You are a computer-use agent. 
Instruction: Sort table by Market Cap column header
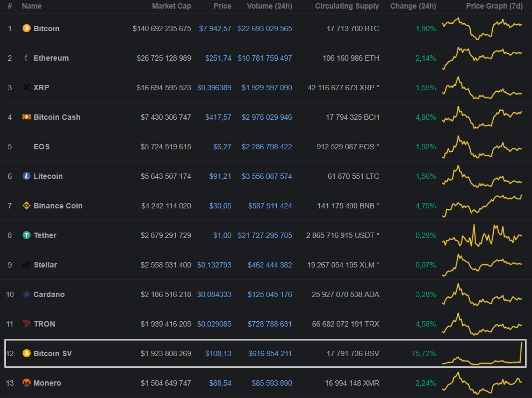(x=171, y=6)
